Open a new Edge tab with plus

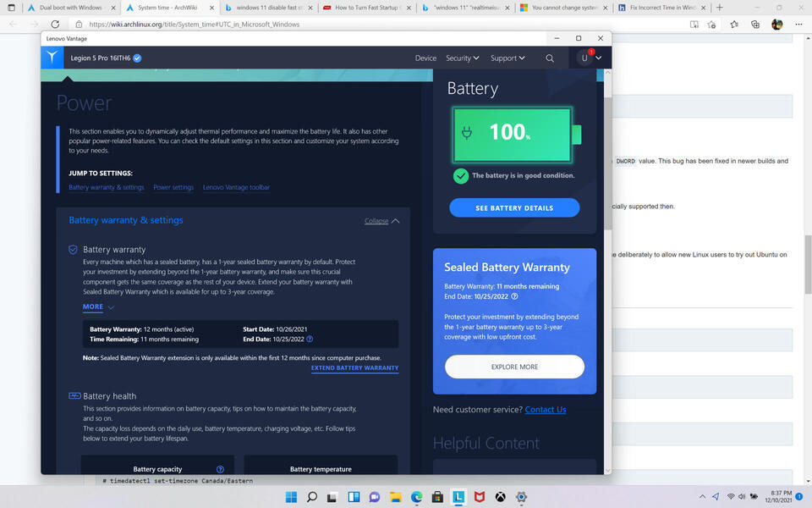point(719,8)
